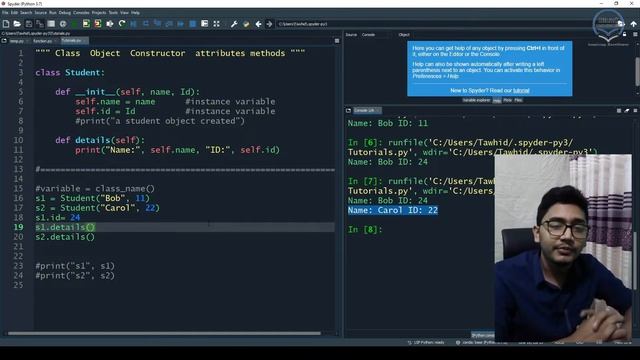640x360 pixels.
Task: Switch to the Plots pane tab
Action: (x=507, y=100)
